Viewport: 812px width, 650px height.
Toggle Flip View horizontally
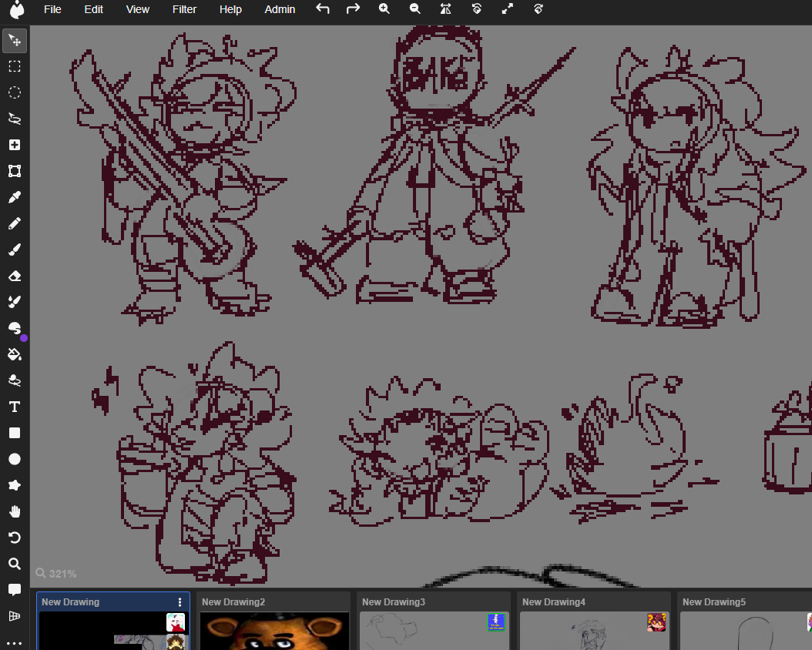point(445,8)
